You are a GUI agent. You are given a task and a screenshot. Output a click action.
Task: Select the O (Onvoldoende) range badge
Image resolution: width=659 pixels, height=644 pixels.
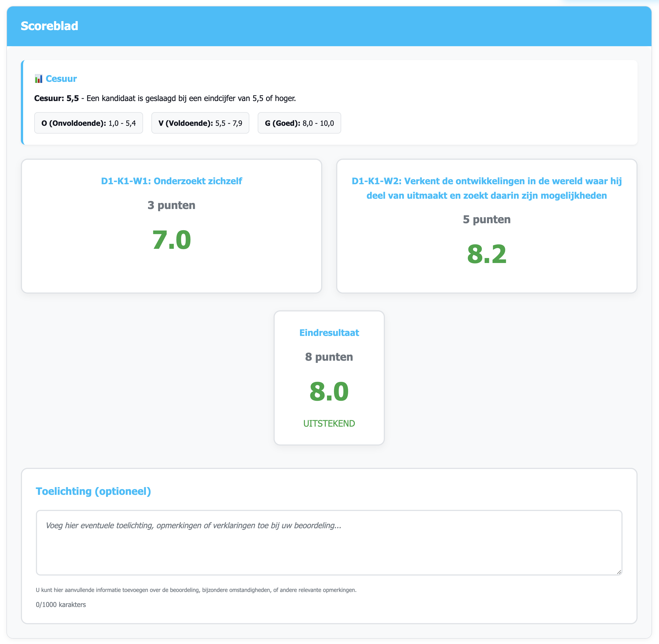pyautogui.click(x=88, y=123)
